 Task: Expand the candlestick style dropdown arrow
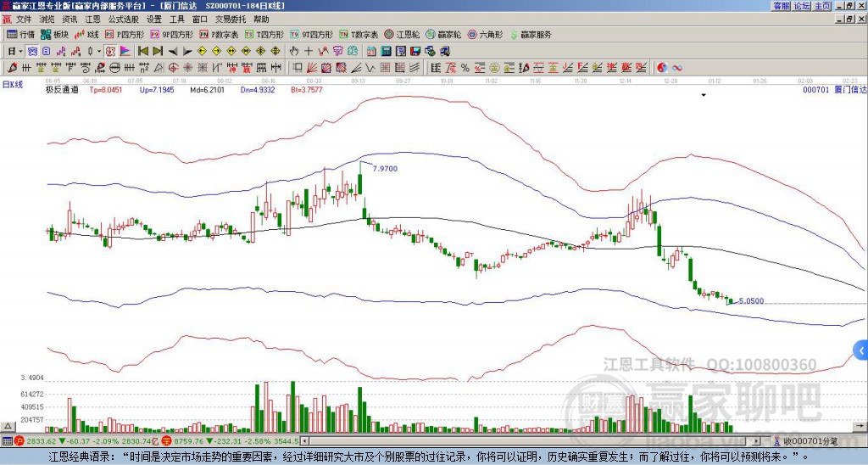[x=99, y=51]
